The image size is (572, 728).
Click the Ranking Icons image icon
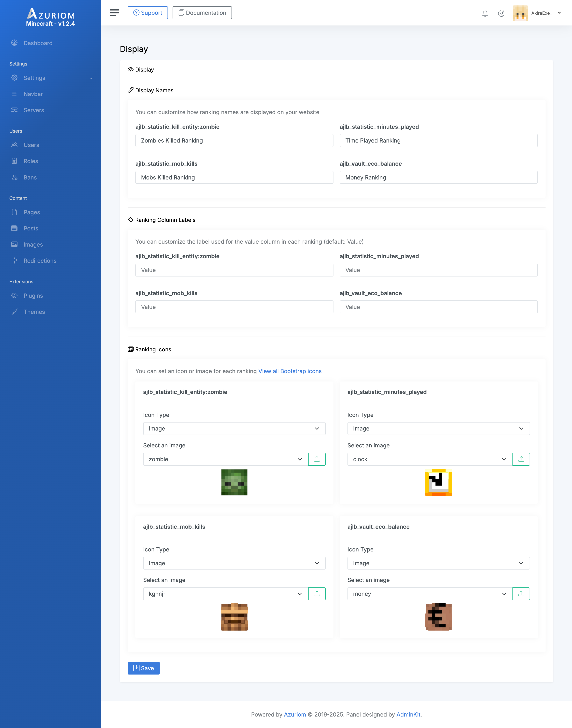pyautogui.click(x=131, y=349)
